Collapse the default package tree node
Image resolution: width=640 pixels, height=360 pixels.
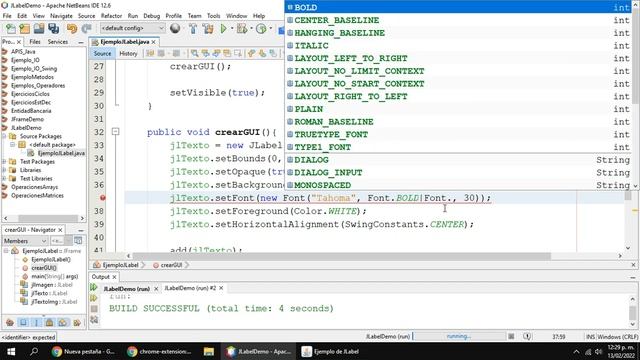click(x=12, y=144)
